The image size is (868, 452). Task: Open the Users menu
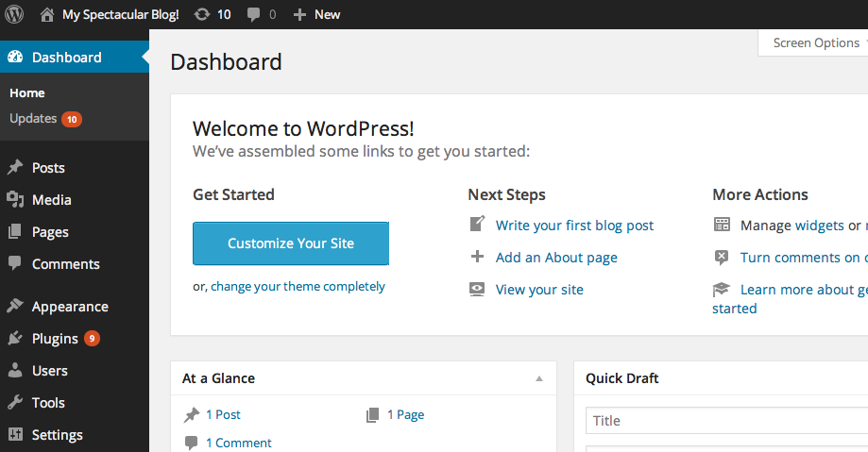[49, 371]
